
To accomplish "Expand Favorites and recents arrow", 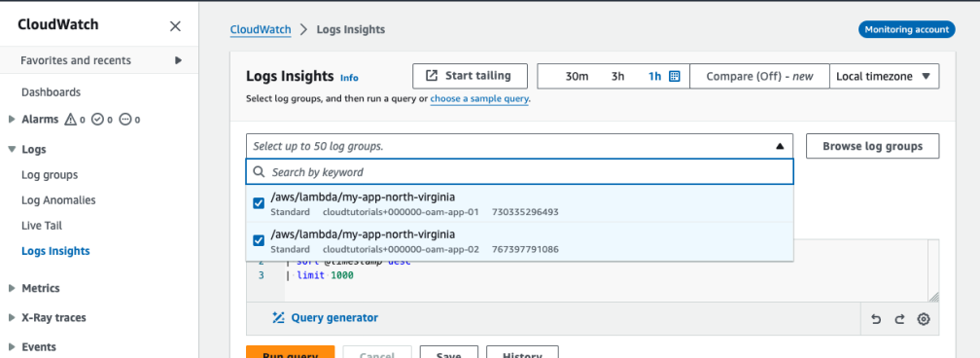I will [178, 60].
